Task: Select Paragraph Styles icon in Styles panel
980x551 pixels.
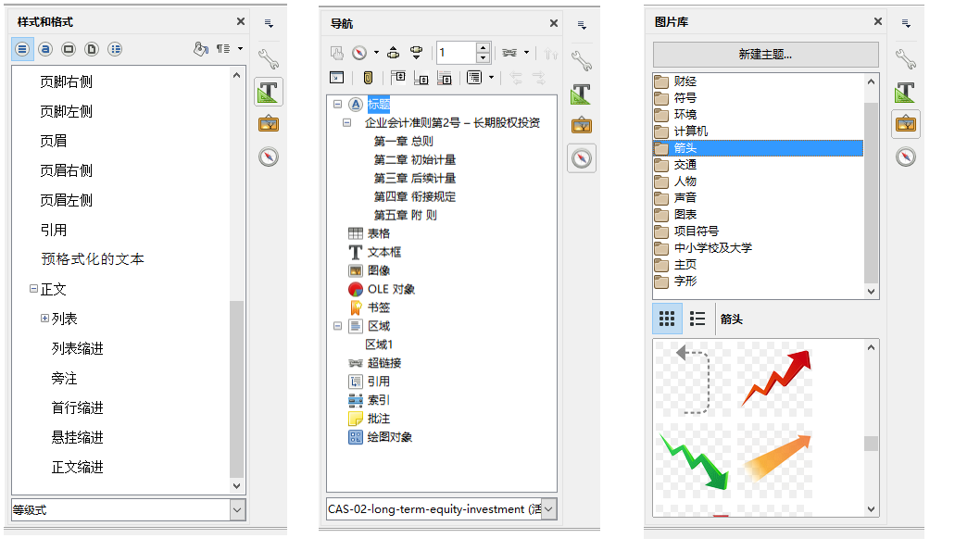Action: coord(22,49)
